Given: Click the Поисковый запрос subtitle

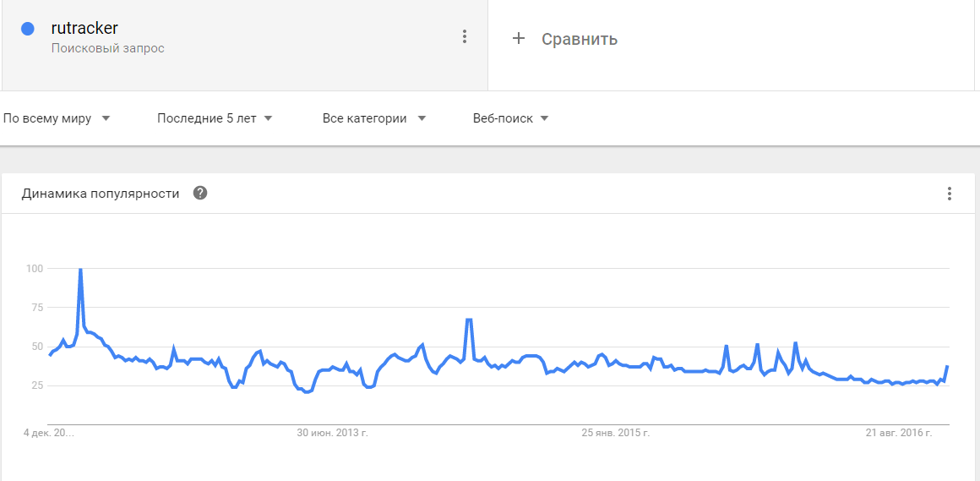Looking at the screenshot, I should coord(107,48).
